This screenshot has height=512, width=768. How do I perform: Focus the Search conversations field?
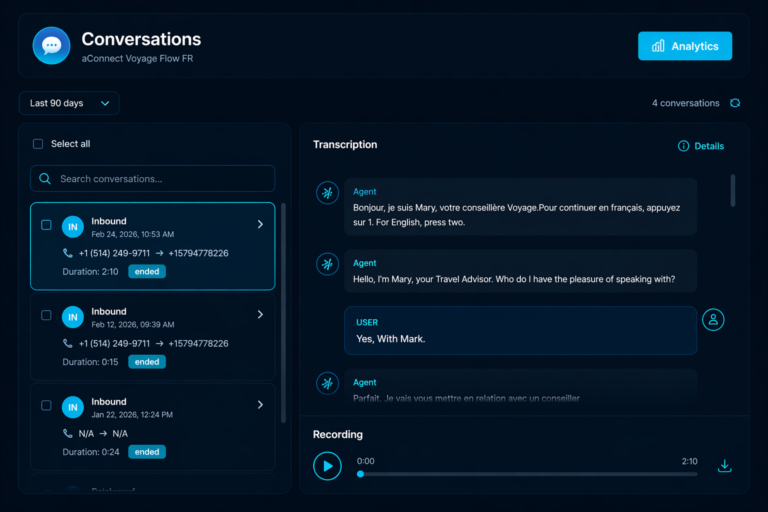[x=153, y=179]
